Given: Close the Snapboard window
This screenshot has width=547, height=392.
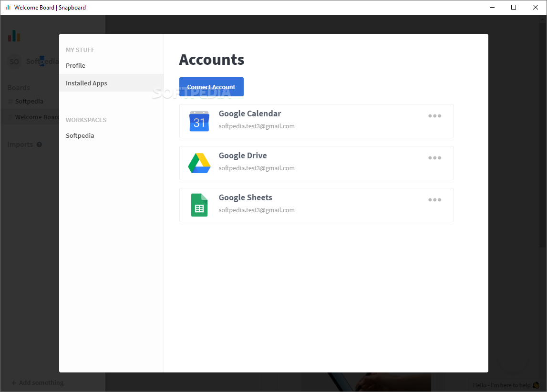Looking at the screenshot, I should click(536, 7).
